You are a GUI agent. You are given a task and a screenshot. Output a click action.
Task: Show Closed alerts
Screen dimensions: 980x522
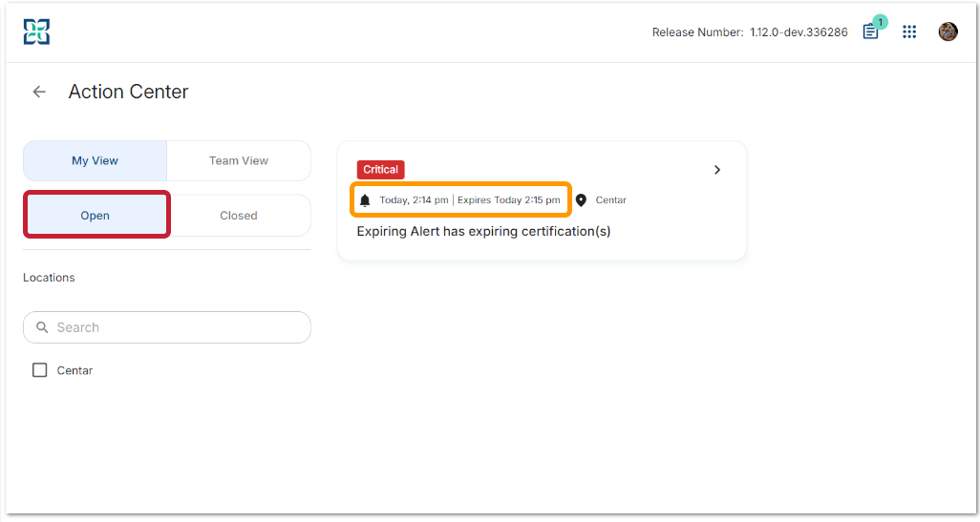point(239,216)
